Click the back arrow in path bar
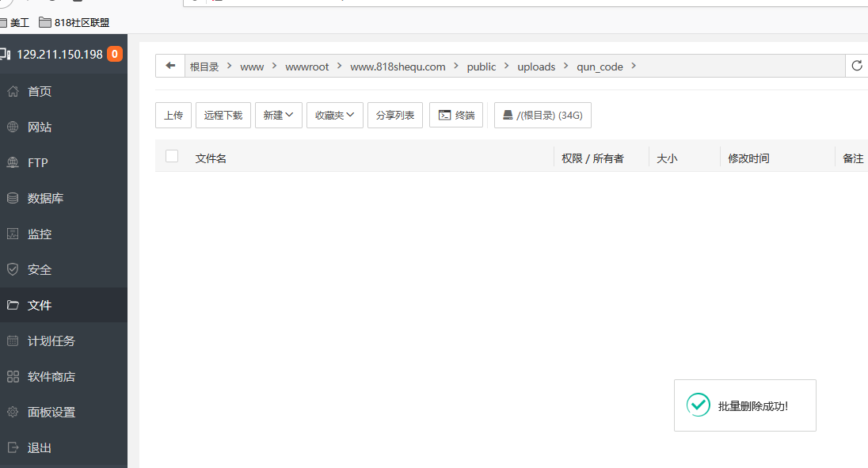The height and width of the screenshot is (468, 868). tap(170, 66)
